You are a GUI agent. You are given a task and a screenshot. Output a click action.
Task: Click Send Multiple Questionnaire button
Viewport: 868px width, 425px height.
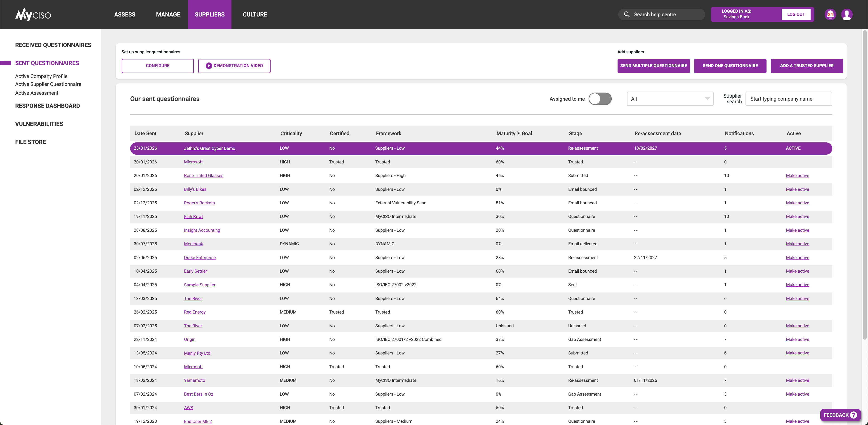(x=653, y=66)
